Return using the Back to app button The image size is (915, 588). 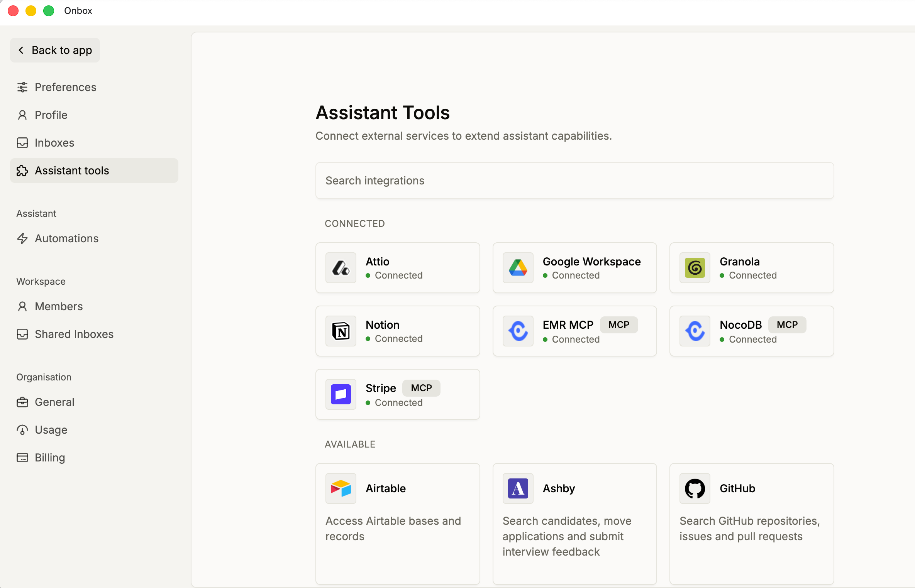pos(55,50)
